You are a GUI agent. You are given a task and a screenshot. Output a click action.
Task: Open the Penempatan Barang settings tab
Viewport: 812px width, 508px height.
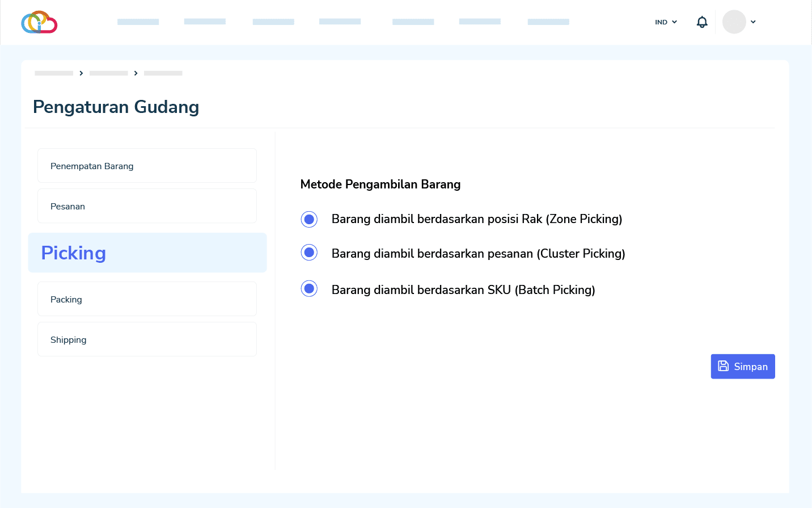pos(147,166)
